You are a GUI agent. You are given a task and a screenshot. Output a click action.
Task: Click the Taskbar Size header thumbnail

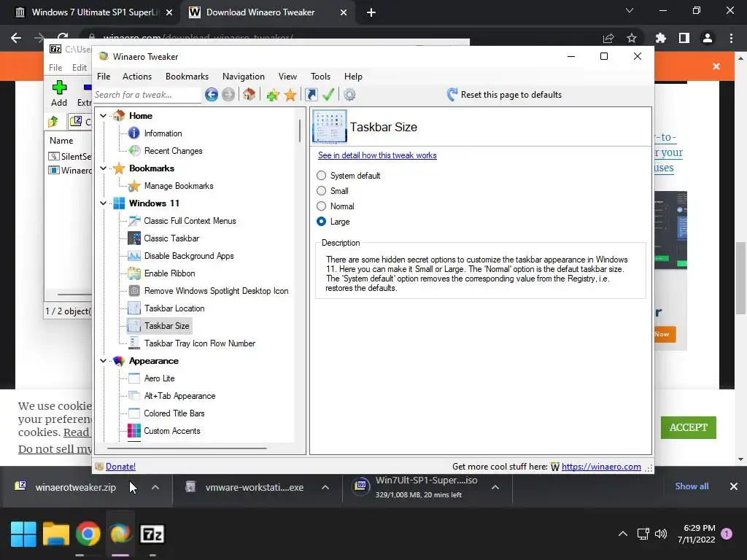[329, 127]
